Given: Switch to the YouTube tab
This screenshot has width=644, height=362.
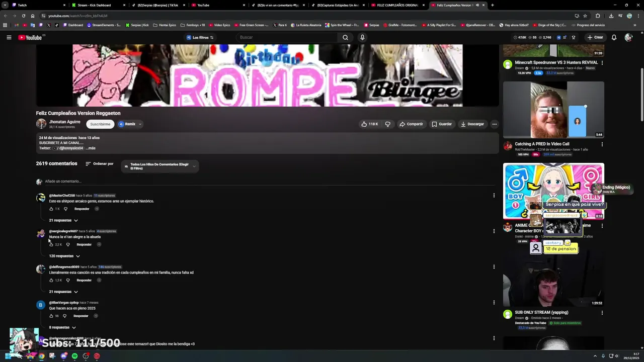Looking at the screenshot, I should 218,5.
